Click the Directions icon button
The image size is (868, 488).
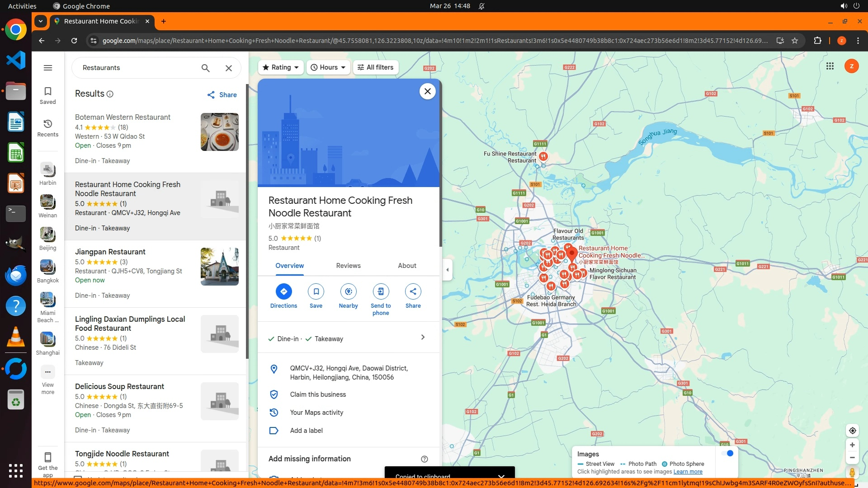point(283,292)
